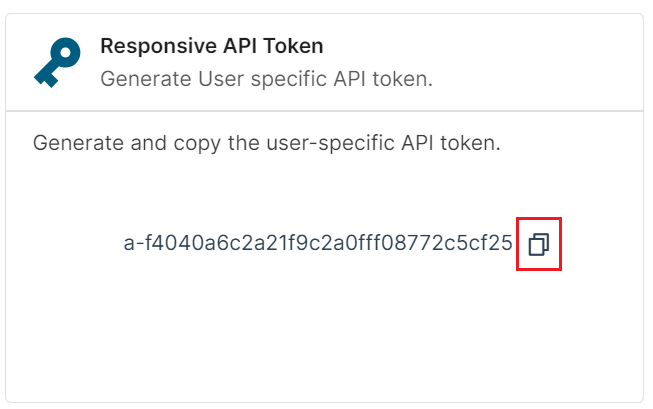This screenshot has width=653, height=409.
Task: Click the word 'User' in the subtitle
Action: point(221,79)
